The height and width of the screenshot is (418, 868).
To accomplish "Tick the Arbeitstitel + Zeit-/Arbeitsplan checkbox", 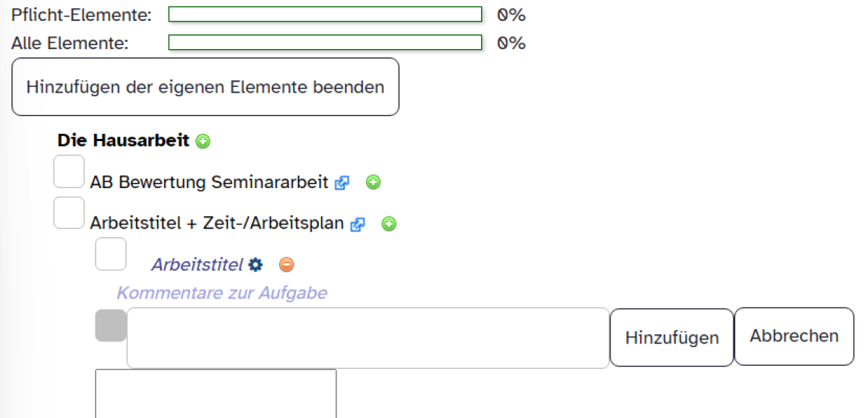I will click(x=69, y=213).
